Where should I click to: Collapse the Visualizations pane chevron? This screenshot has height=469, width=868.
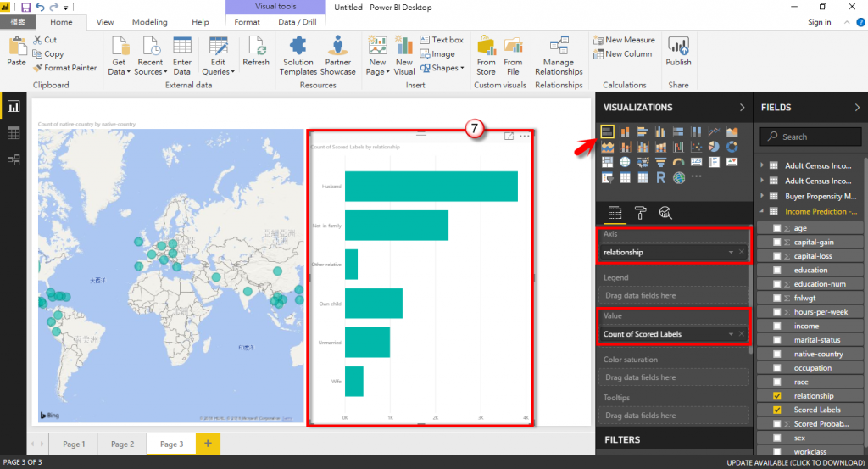click(x=742, y=108)
